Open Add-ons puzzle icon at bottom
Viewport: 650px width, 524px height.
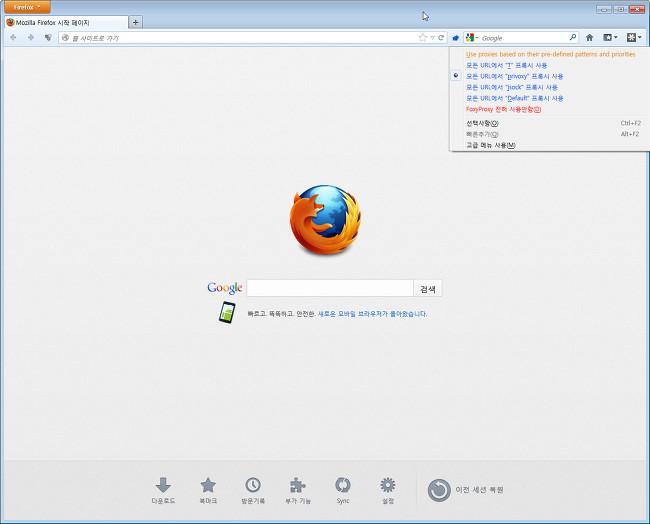tap(298, 490)
